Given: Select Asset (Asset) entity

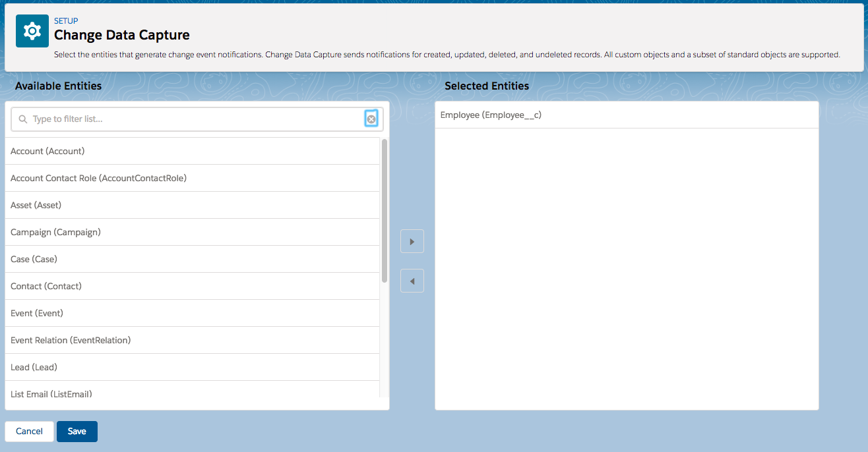Looking at the screenshot, I should (36, 205).
